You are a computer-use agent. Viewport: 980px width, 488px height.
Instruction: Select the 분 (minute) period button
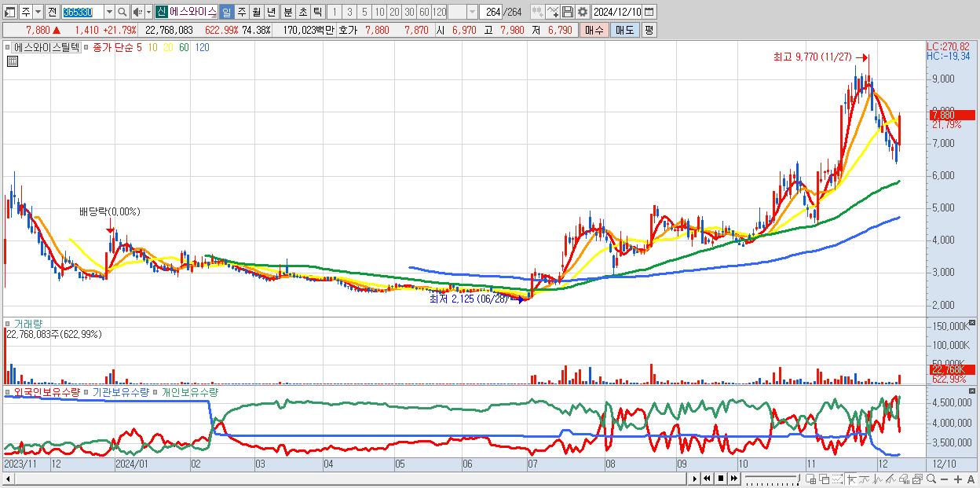click(287, 12)
